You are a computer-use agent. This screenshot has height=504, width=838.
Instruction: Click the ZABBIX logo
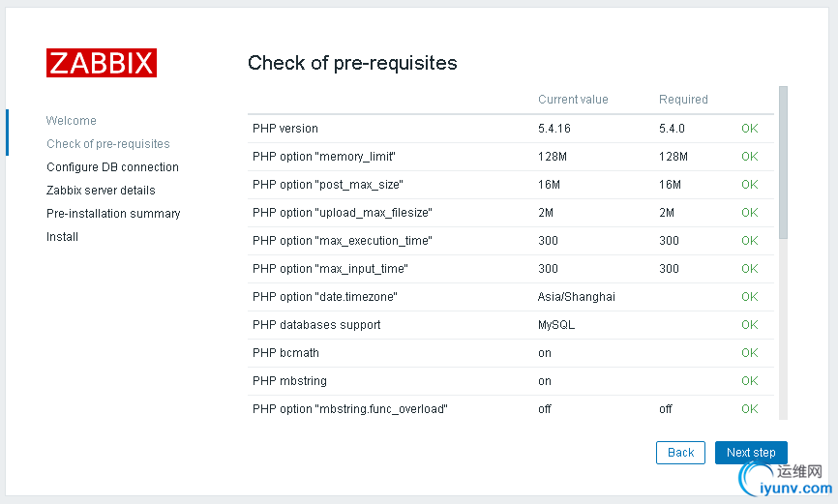point(102,63)
